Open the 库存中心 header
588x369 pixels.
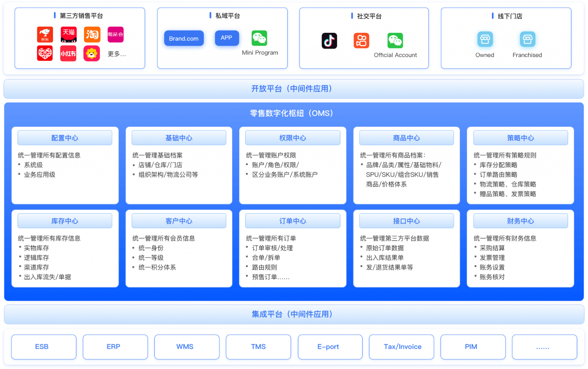click(65, 221)
